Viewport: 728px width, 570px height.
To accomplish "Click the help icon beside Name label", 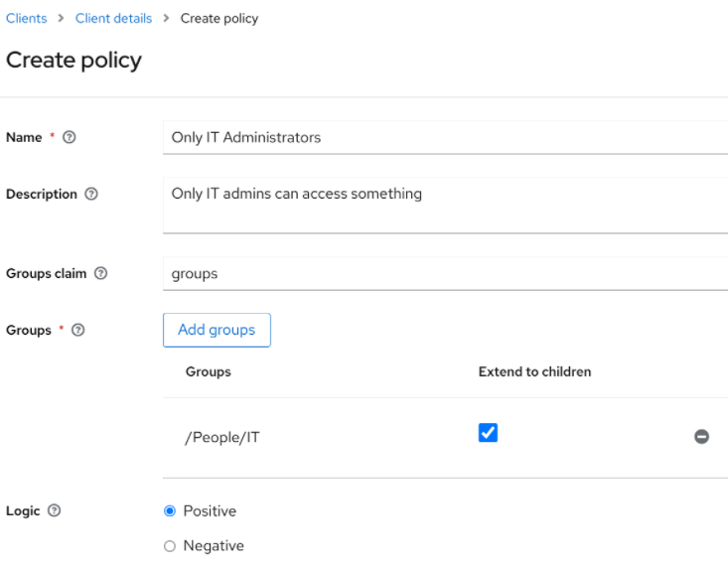I will click(69, 138).
